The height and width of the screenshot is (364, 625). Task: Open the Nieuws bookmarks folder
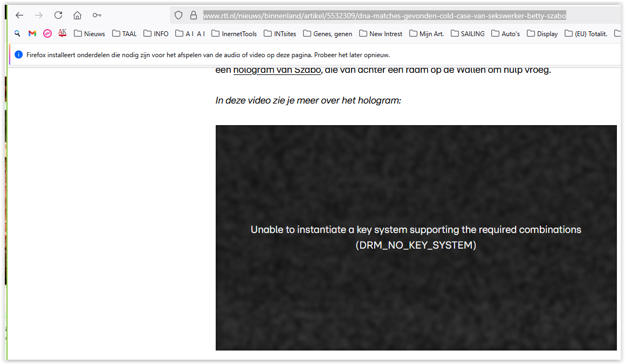(x=90, y=33)
